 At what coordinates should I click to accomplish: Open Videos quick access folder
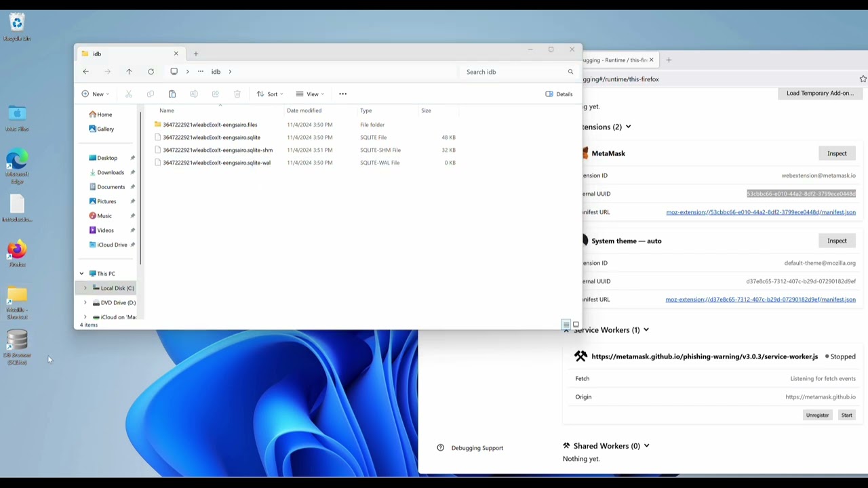coord(105,230)
